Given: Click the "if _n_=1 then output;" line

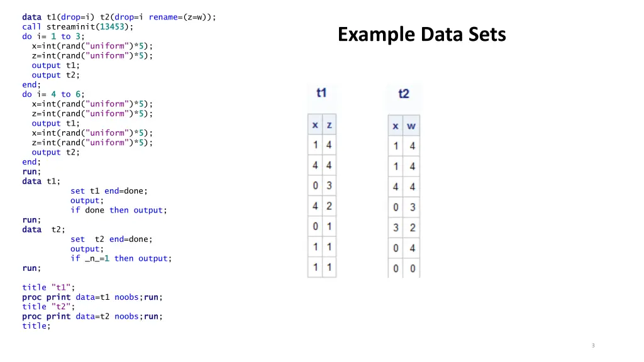Looking at the screenshot, I should pos(121,258).
